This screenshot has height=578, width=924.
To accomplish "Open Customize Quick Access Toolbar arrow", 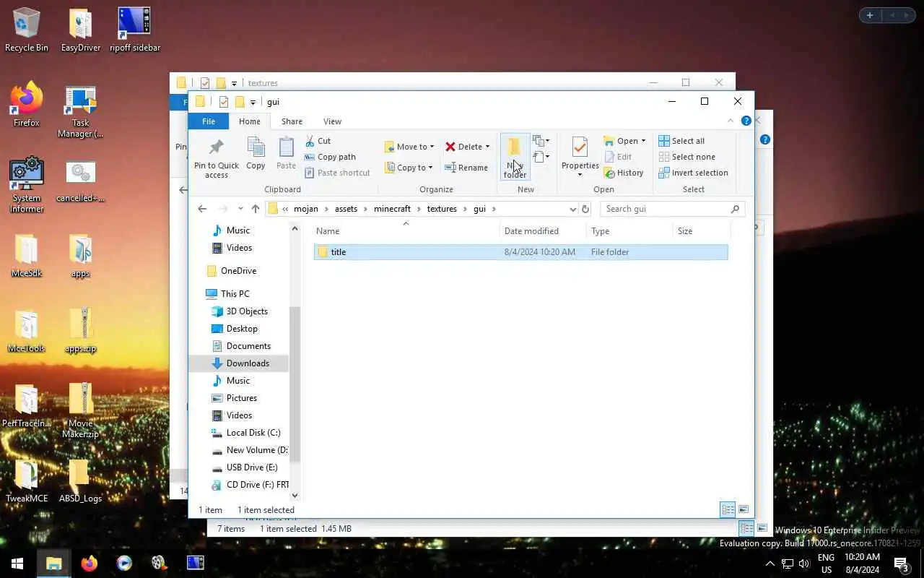I will click(253, 103).
